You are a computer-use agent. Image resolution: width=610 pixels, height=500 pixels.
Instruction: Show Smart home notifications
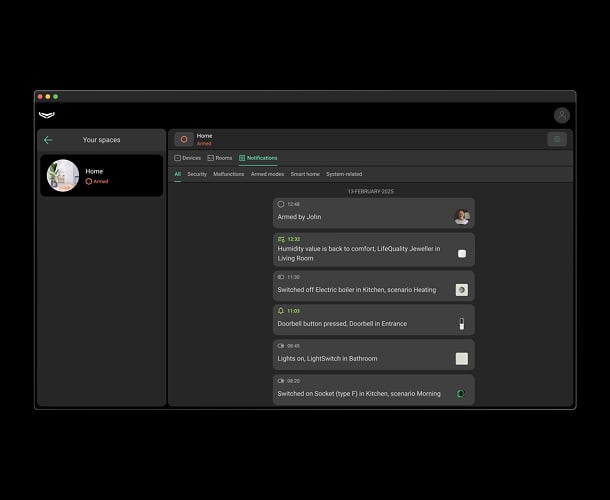tap(305, 174)
